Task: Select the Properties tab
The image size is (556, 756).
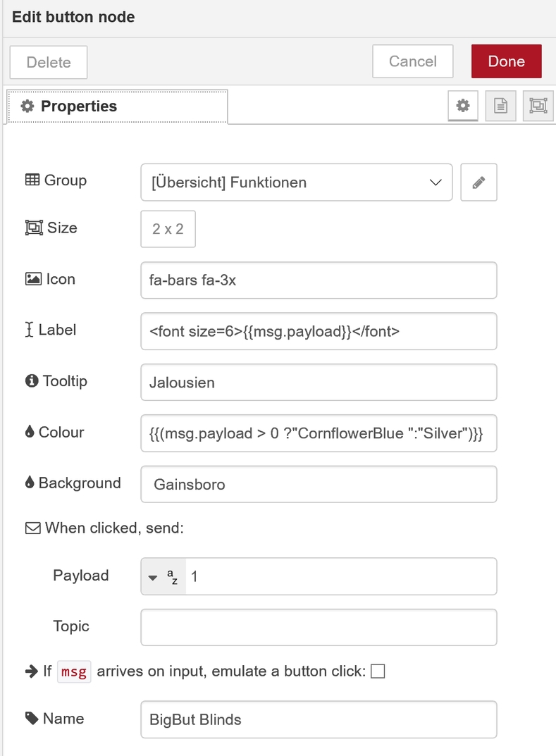Action: pyautogui.click(x=117, y=106)
